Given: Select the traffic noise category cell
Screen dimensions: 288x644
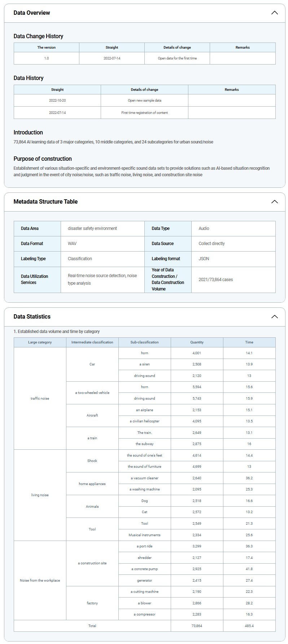Looking at the screenshot, I should tap(40, 399).
